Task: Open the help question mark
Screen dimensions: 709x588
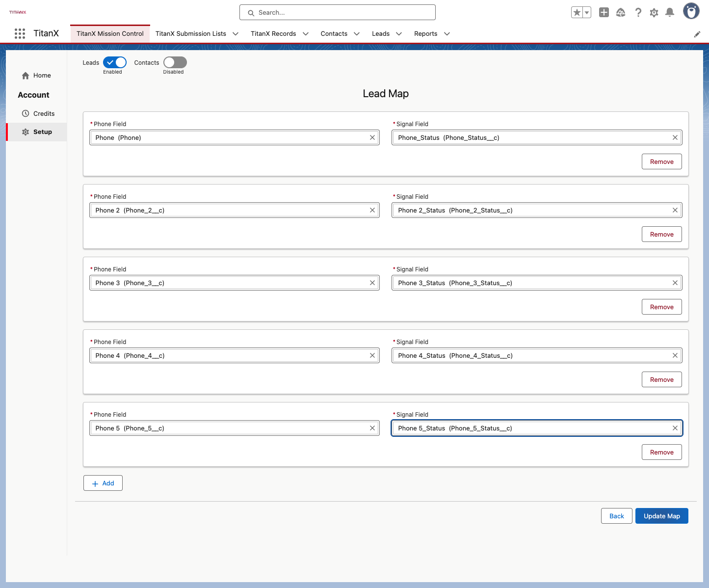Action: pyautogui.click(x=638, y=13)
